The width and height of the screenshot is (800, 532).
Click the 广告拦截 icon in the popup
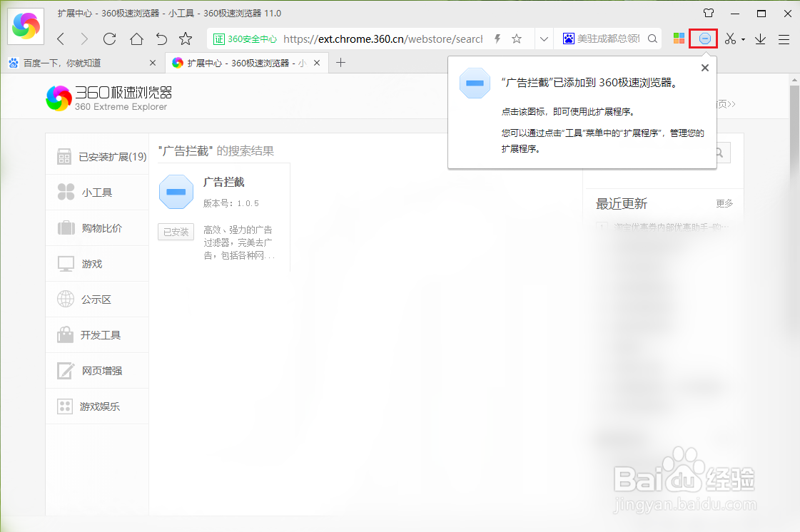click(475, 83)
